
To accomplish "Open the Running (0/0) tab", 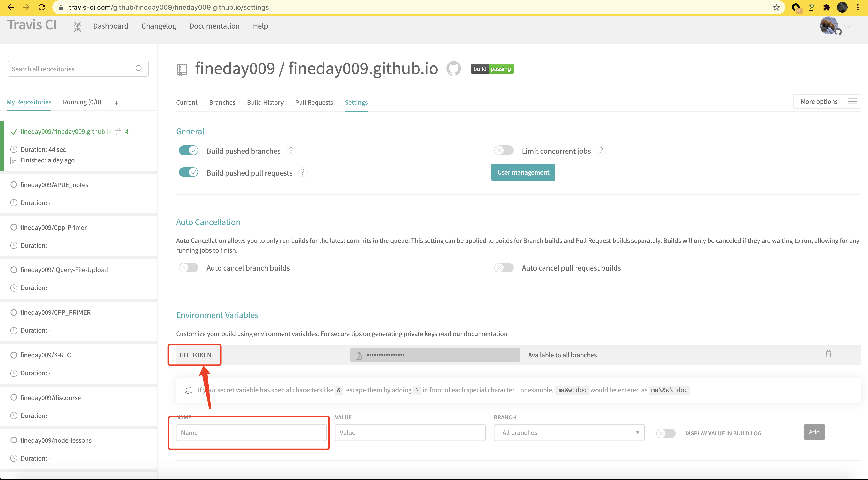I will coord(82,102).
